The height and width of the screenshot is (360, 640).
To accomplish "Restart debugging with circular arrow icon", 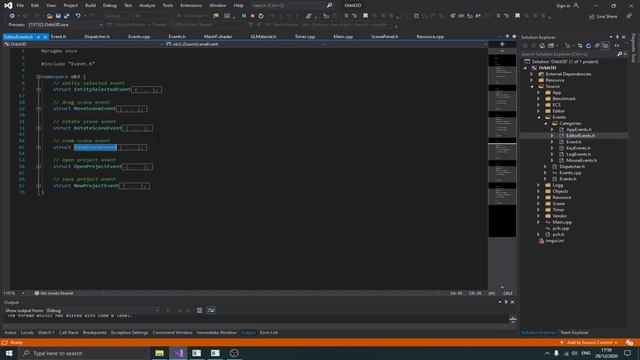I will click(x=261, y=16).
